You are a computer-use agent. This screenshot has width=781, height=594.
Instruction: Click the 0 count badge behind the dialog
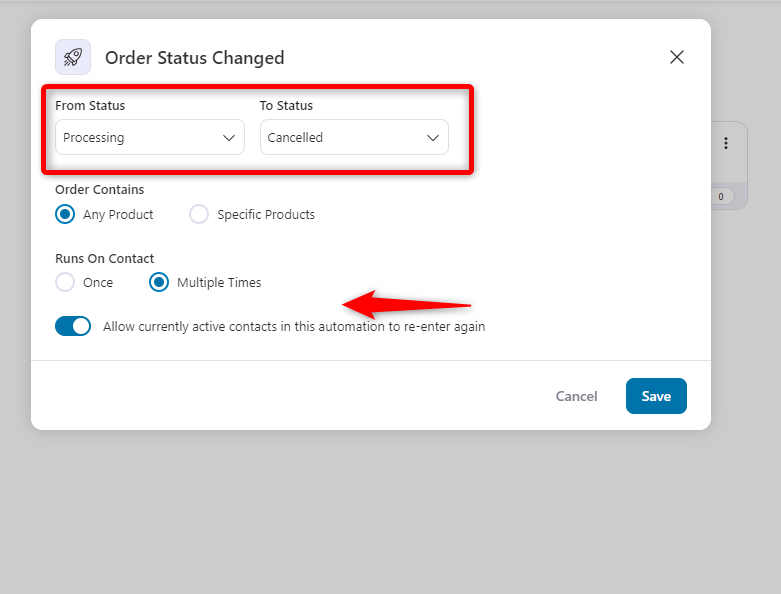tap(721, 197)
